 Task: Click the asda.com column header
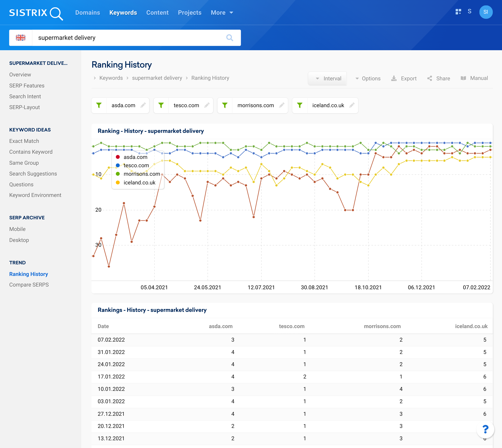[221, 326]
